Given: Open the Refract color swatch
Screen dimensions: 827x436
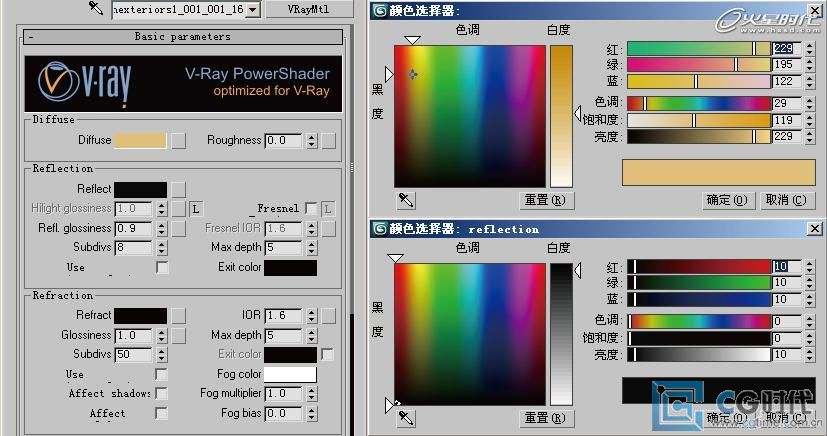Looking at the screenshot, I should click(140, 316).
